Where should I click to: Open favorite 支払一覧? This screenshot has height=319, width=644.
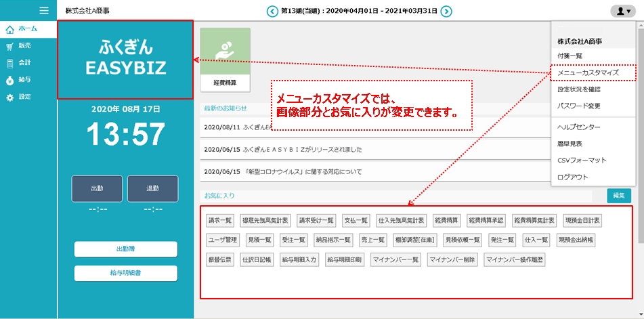(356, 220)
